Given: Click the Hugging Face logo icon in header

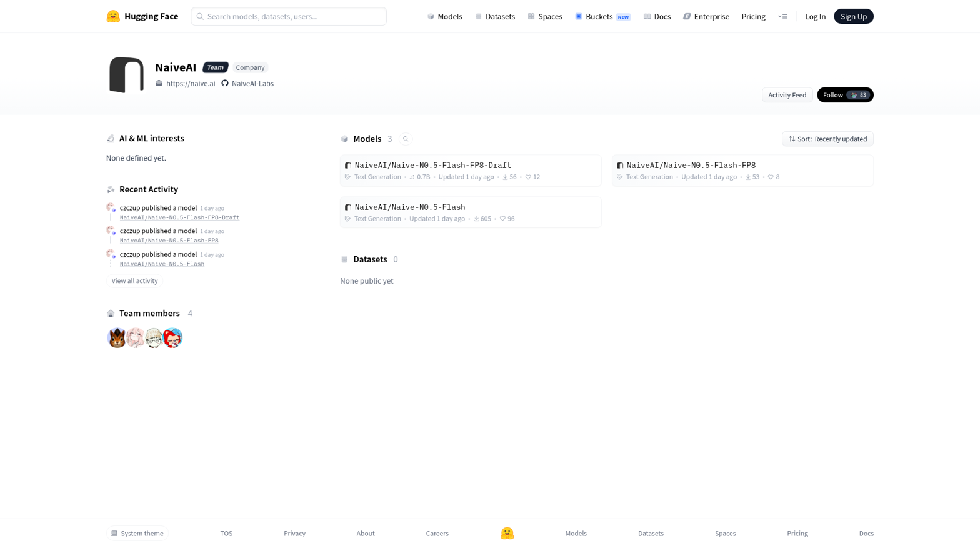Looking at the screenshot, I should pos(113,16).
